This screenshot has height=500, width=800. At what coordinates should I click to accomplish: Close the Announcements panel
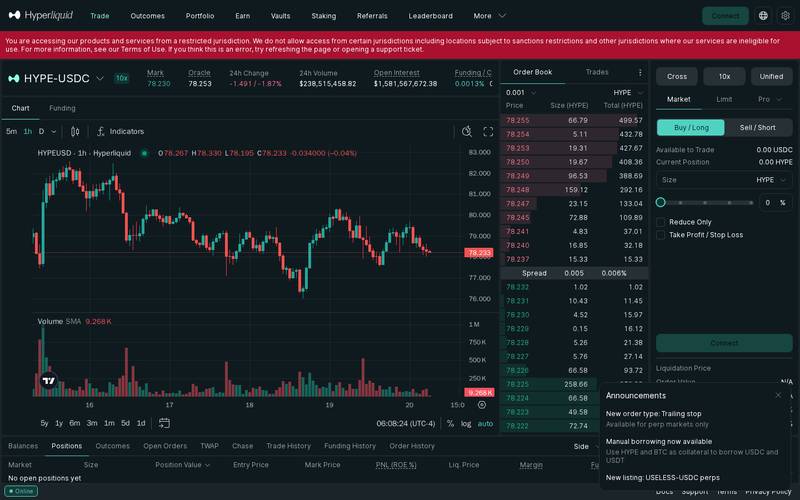(778, 395)
